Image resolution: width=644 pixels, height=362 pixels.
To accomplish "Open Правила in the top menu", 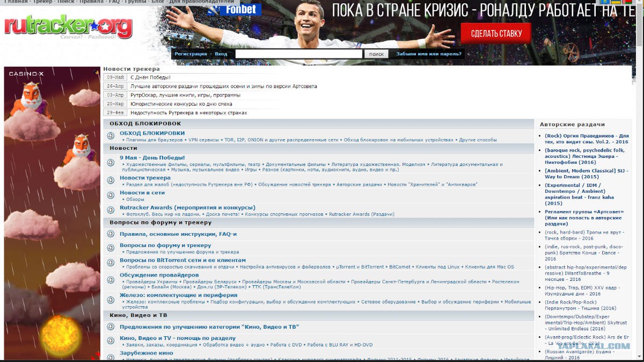I will (91, 2).
